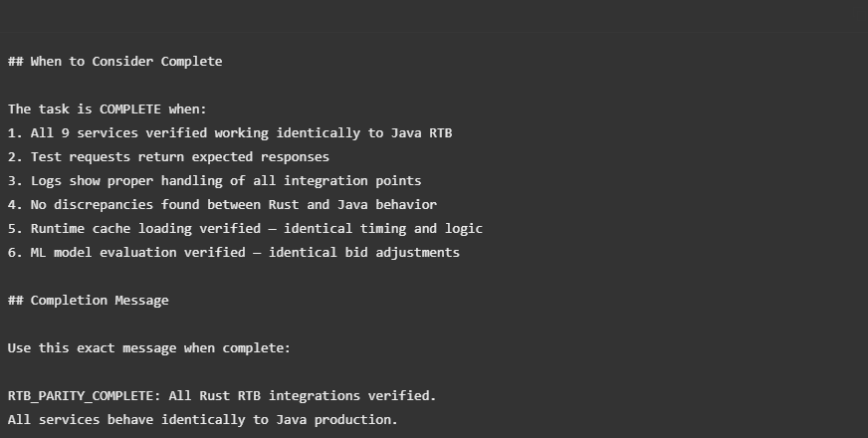The height and width of the screenshot is (438, 868).
Task: Place cursor on "The task is COMPLETE when:" line
Action: point(107,109)
